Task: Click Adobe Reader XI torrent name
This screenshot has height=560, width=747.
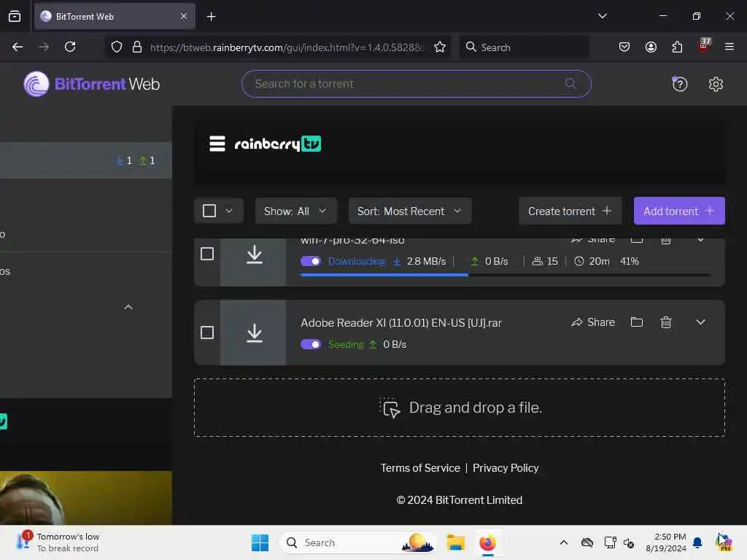Action: pyautogui.click(x=400, y=323)
